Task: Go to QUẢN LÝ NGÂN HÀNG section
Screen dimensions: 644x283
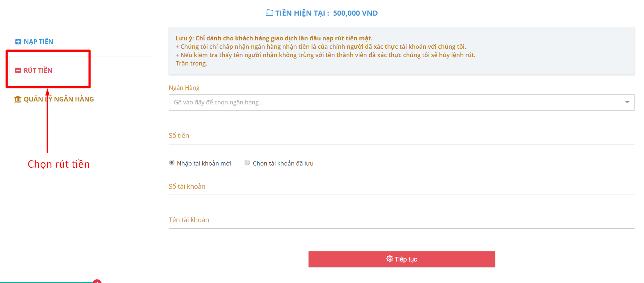Action: tap(54, 99)
